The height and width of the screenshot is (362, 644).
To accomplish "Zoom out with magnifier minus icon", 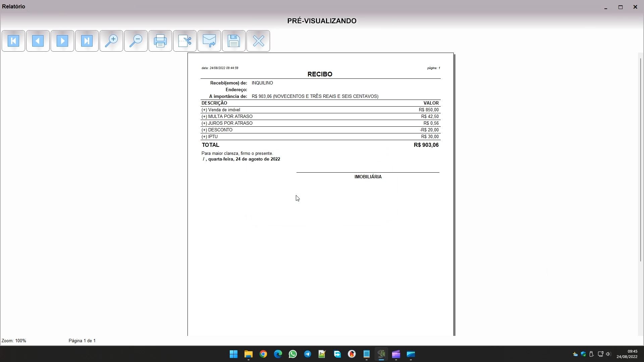I will 136,41.
